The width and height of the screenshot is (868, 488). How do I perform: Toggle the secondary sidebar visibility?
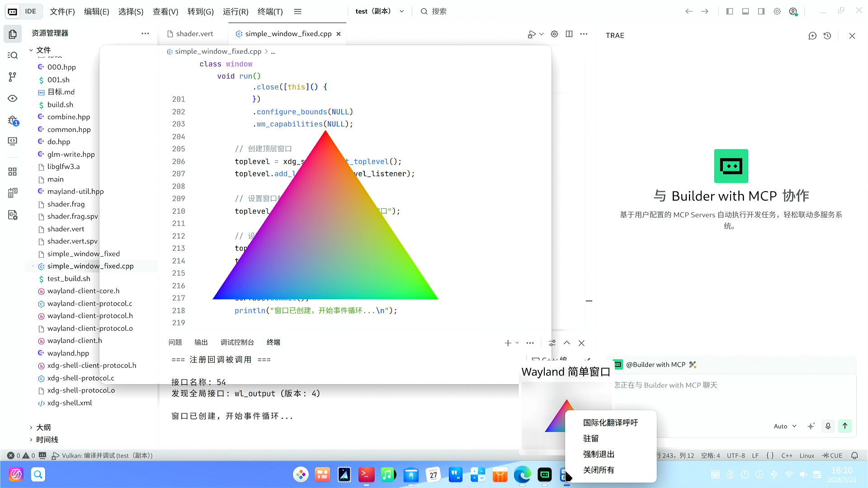click(x=761, y=11)
